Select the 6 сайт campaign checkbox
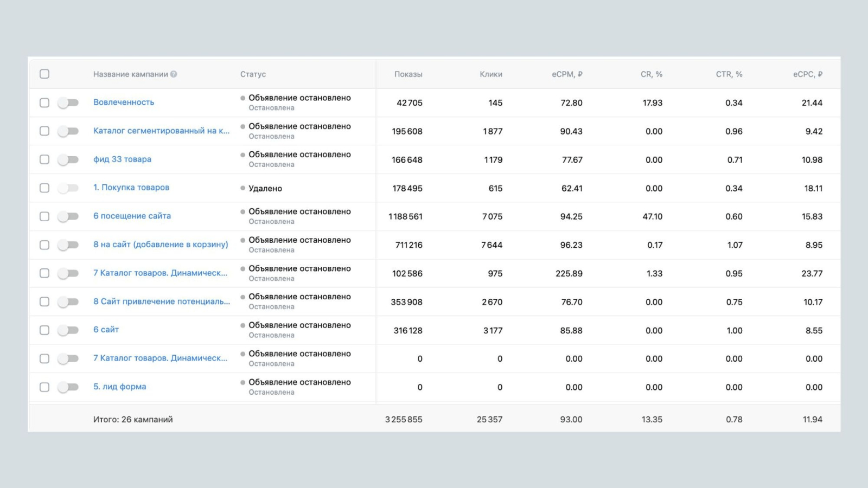 44,330
